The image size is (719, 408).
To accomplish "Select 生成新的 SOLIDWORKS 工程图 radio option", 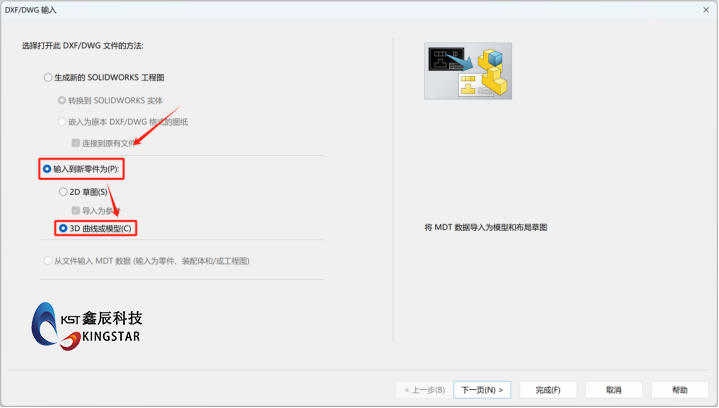I will tap(47, 77).
